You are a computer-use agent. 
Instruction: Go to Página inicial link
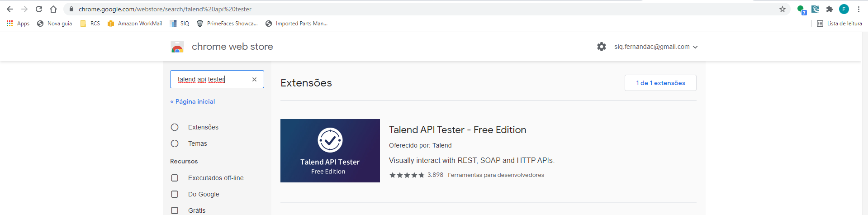192,101
